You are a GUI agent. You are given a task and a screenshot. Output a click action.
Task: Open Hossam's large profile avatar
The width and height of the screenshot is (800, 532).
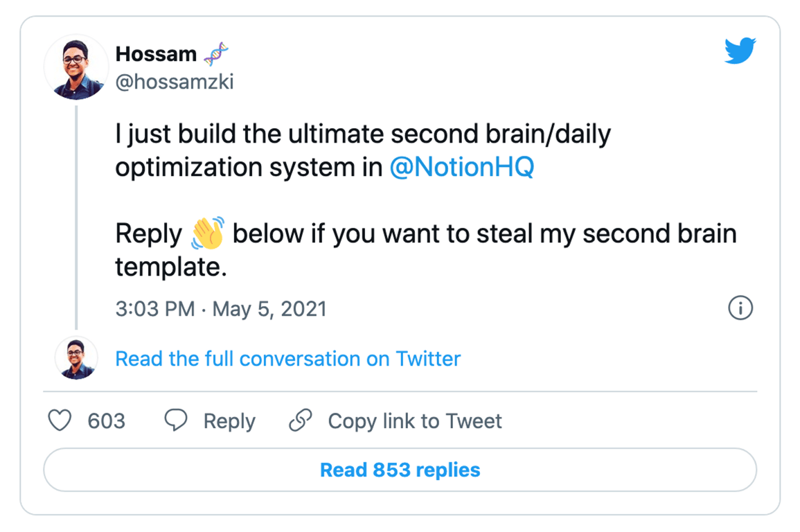(x=76, y=67)
